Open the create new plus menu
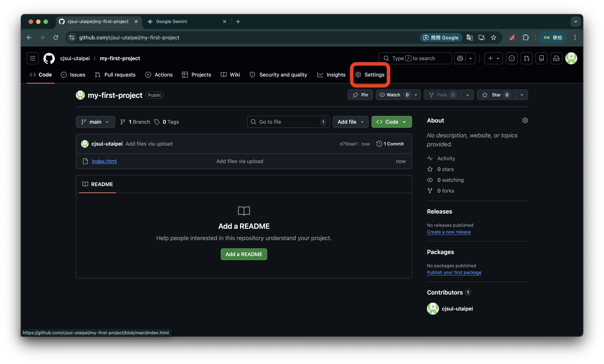Screen dimensions: 604x364 tap(493, 58)
